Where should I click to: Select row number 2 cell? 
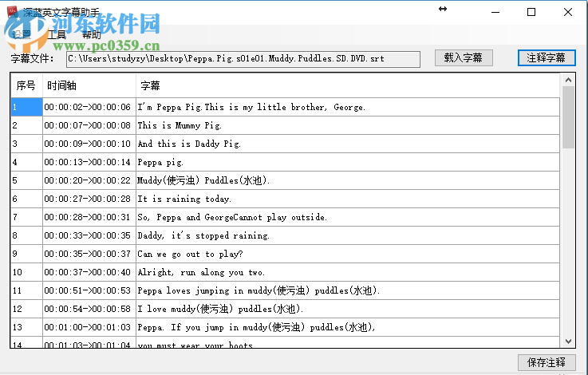pyautogui.click(x=26, y=125)
